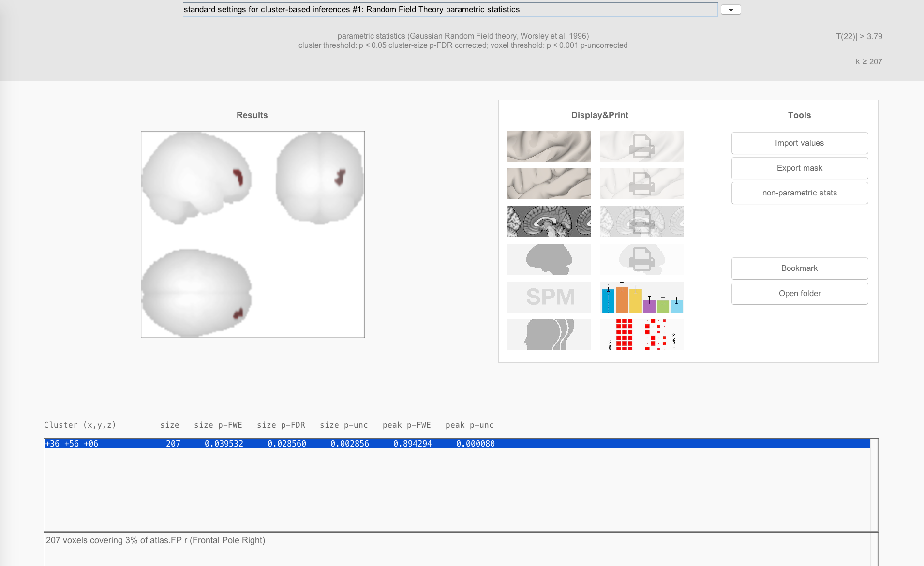The image size is (924, 566).
Task: Expand the inference settings dropdown arrow
Action: [730, 10]
